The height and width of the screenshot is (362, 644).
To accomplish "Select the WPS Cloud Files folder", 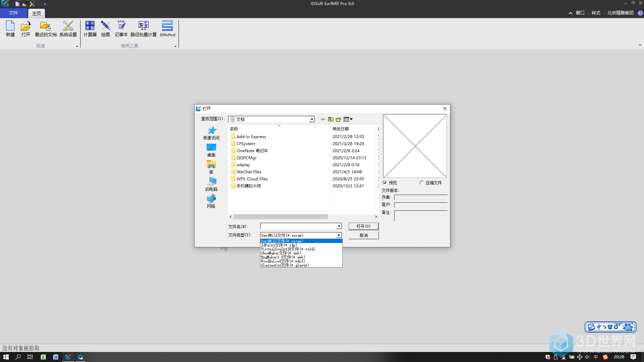I will tap(249, 179).
